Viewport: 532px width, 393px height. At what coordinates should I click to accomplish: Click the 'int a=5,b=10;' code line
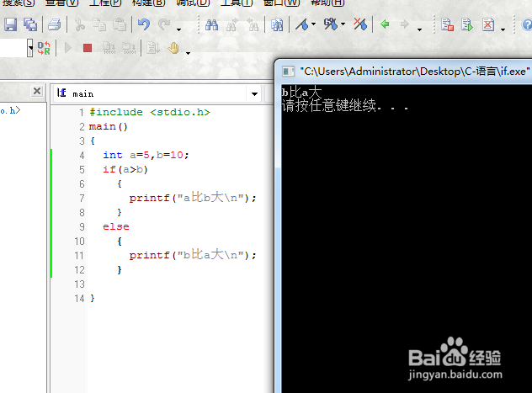[146, 156]
